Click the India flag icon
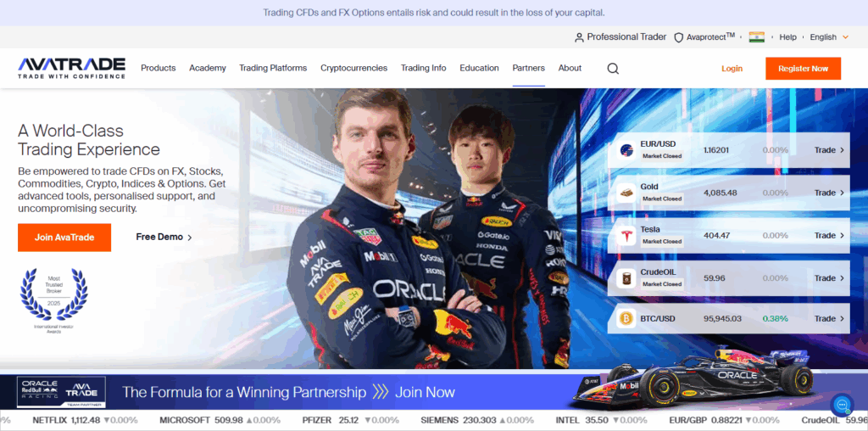Screen dimensions: 868x431 point(757,37)
